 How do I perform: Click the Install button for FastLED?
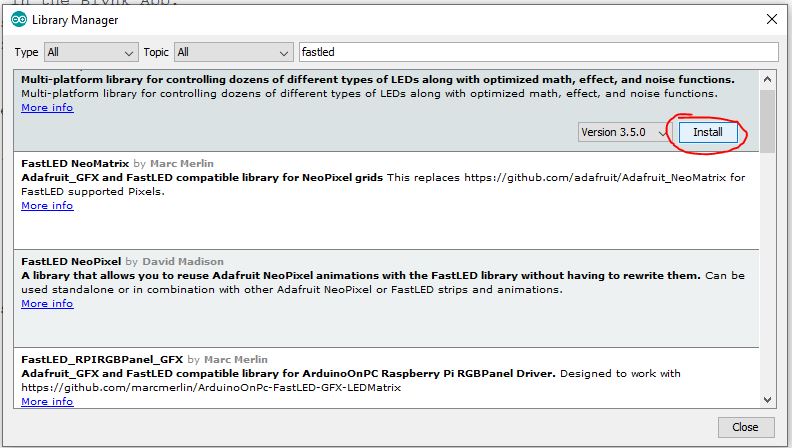tap(708, 132)
